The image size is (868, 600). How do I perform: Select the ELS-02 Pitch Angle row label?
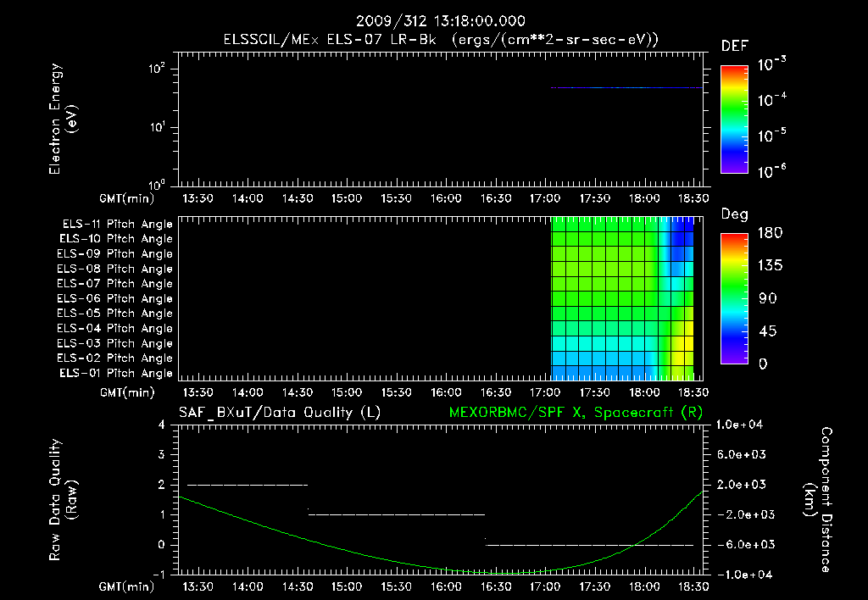[114, 358]
